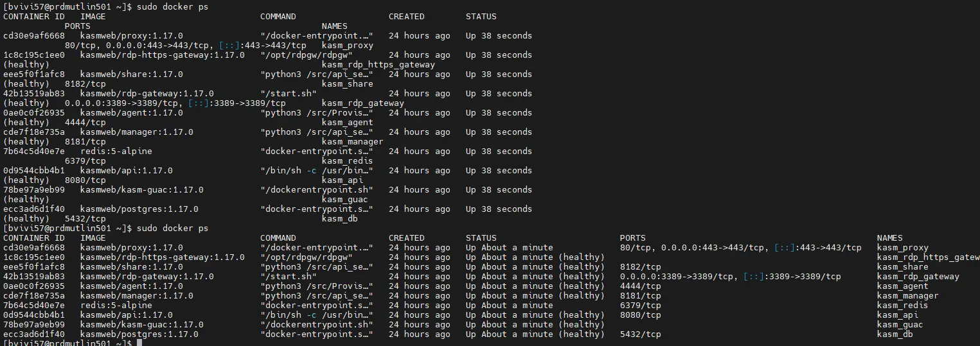Screen dimensions: 980x346
Task: Click the CONTAINER ID header in the top output
Action: tap(33, 16)
